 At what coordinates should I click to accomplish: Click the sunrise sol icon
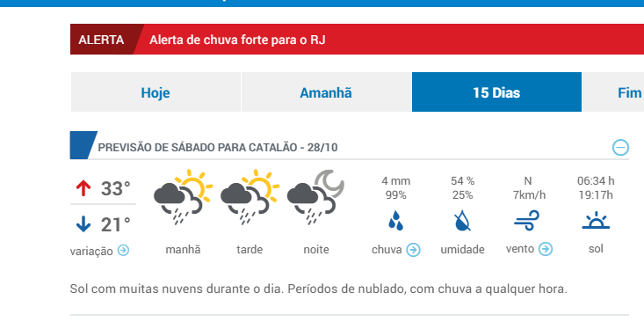point(596,221)
